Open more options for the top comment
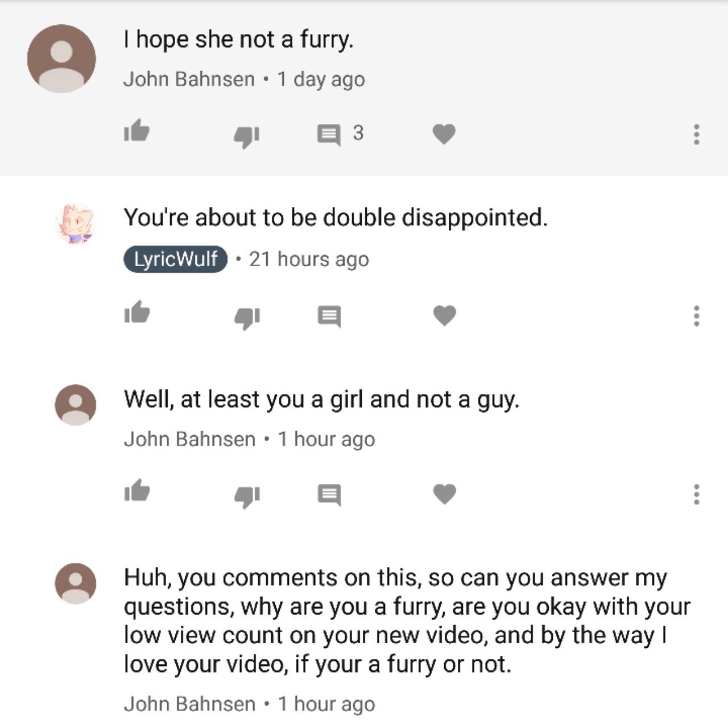This screenshot has height=728, width=728. pyautogui.click(x=696, y=134)
